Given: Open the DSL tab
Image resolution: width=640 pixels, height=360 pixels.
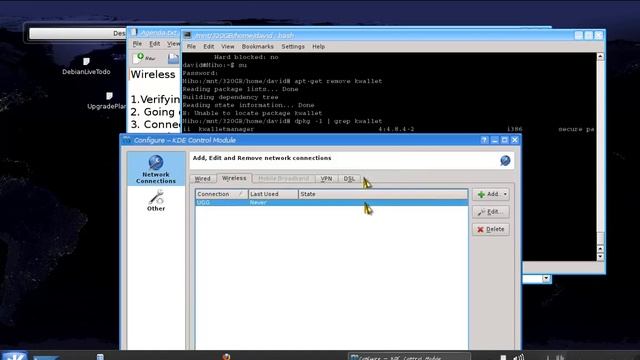Looking at the screenshot, I should click(349, 179).
